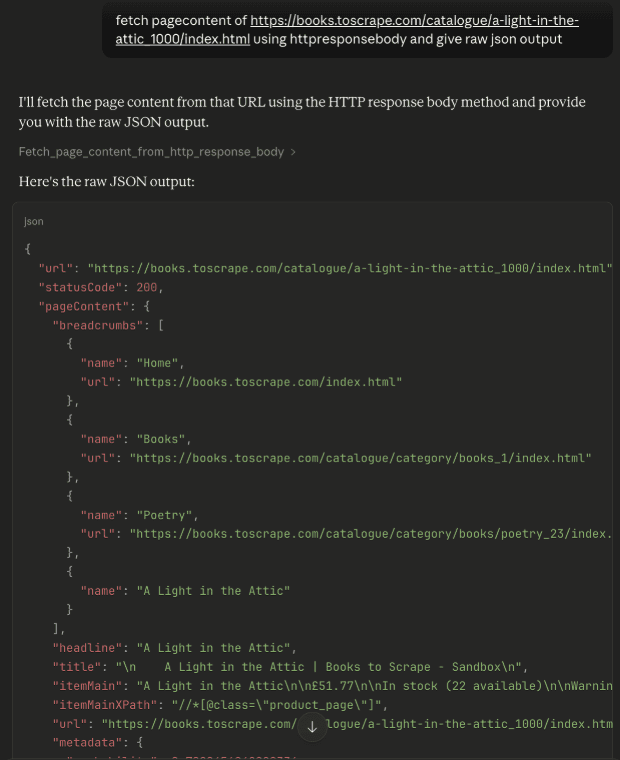The height and width of the screenshot is (760, 620).
Task: Click the "metadata" key in JSON
Action: 90,742
